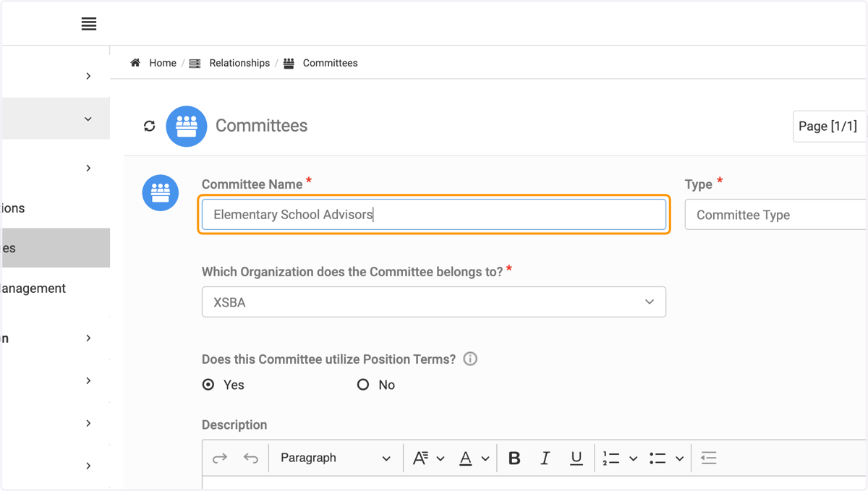This screenshot has height=491, width=868.
Task: Select the sidebar item ending in 'ions'
Action: pos(13,208)
